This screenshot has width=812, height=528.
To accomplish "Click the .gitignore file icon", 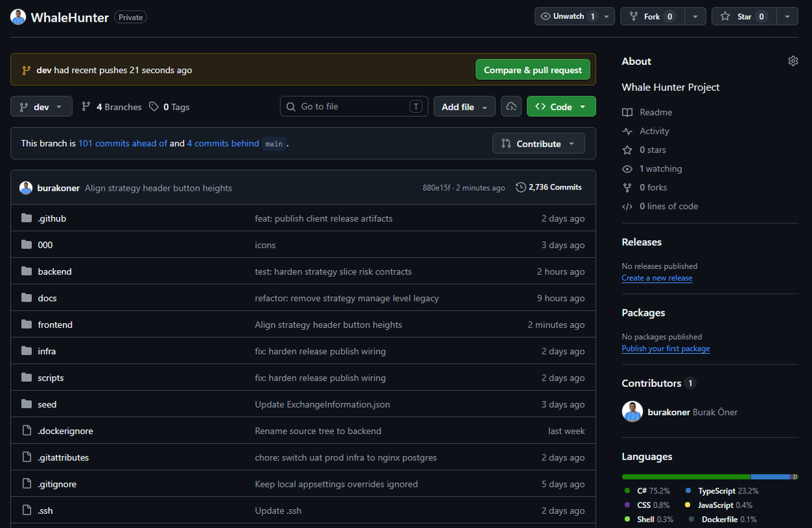I will [x=26, y=484].
